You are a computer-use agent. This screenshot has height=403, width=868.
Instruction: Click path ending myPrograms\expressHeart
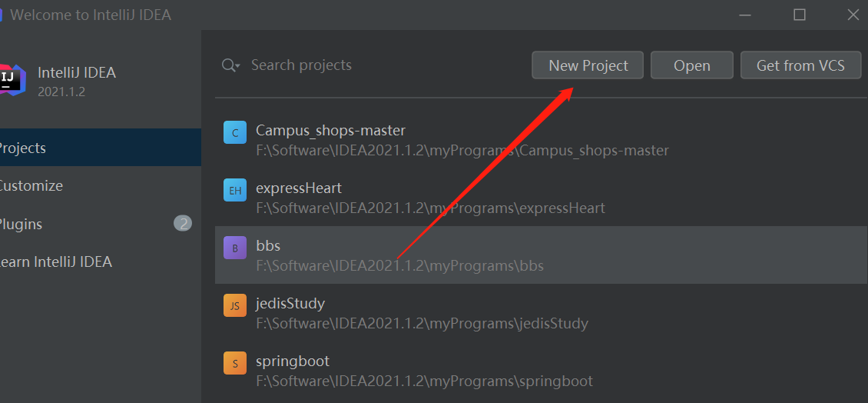[431, 208]
